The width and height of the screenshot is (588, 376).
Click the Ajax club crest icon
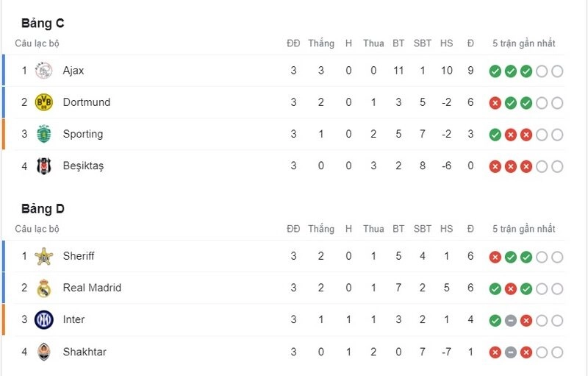(43, 71)
